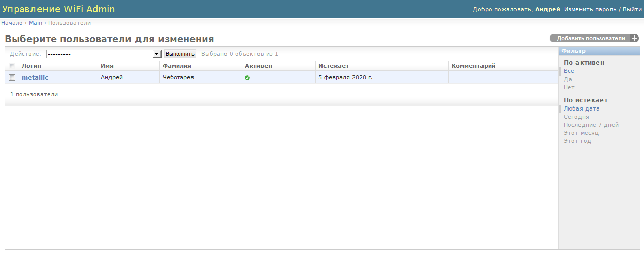Filter expiry by Последние 7 дней
Screen dimensions: 644x255
591,125
